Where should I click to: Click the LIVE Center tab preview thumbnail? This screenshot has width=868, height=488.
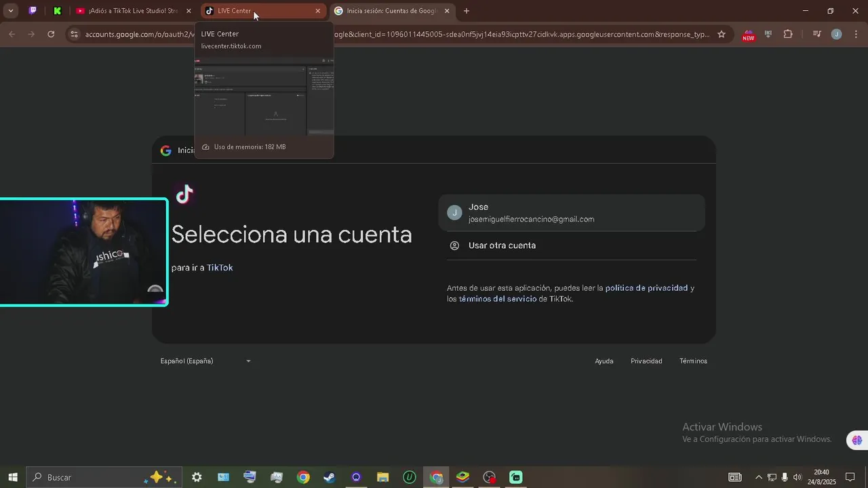(264, 96)
